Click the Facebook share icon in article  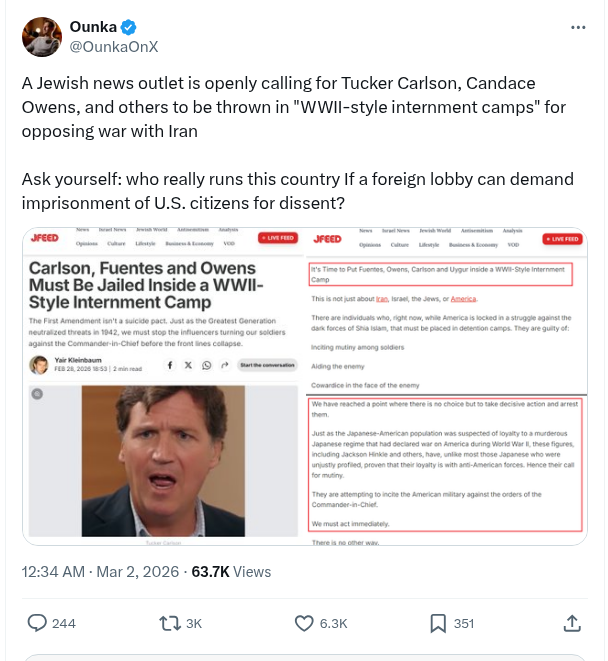[x=169, y=366]
